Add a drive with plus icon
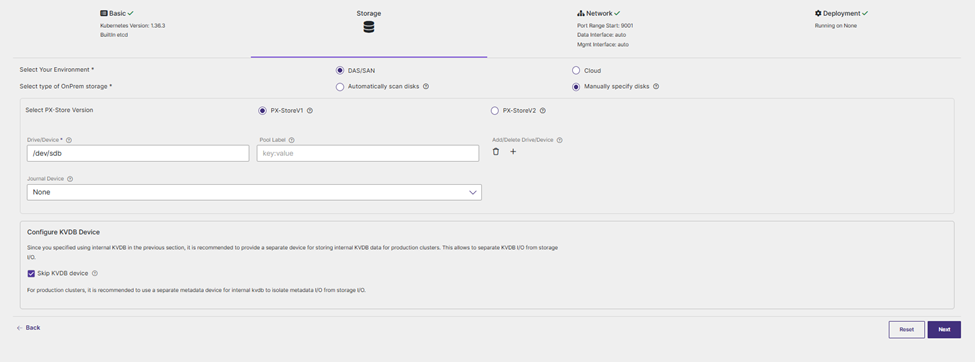This screenshot has height=362, width=975. tap(513, 151)
